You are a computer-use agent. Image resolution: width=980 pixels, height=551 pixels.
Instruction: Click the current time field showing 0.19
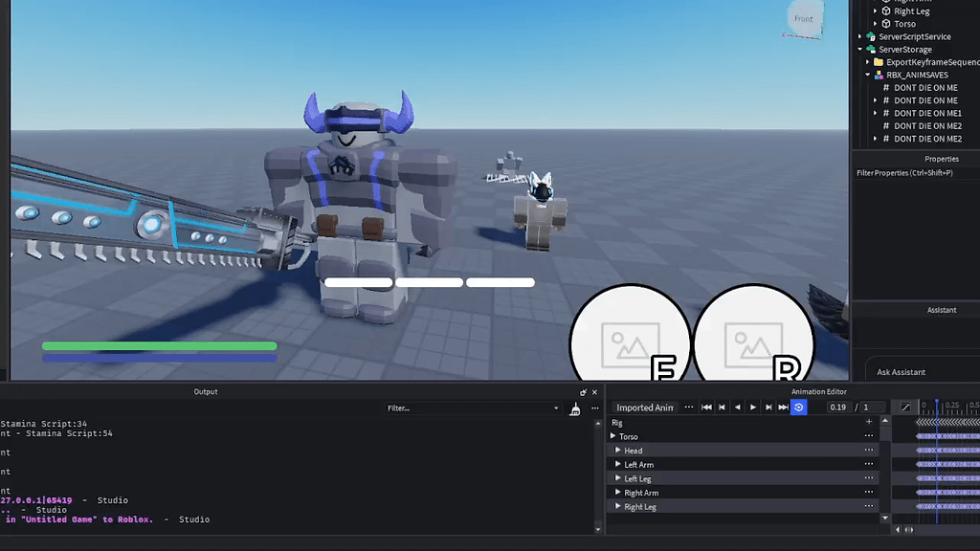click(x=838, y=408)
